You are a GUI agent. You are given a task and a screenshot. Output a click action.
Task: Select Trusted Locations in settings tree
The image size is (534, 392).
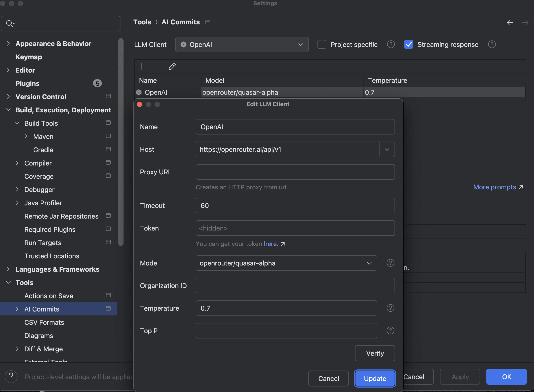[x=52, y=256]
